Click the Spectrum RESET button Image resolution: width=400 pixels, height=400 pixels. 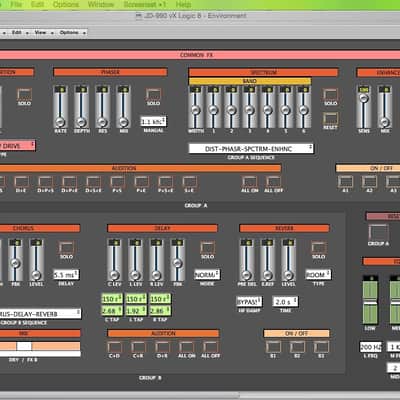330,118
